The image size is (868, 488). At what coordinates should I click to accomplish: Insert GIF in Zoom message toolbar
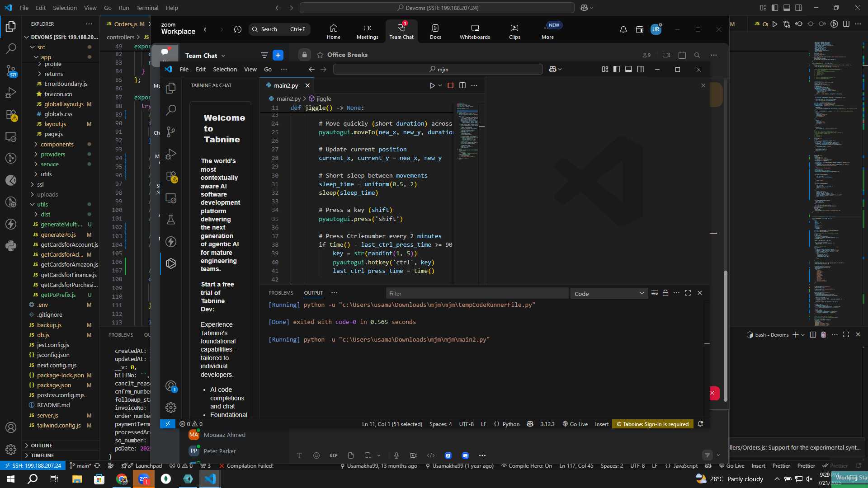tap(334, 455)
